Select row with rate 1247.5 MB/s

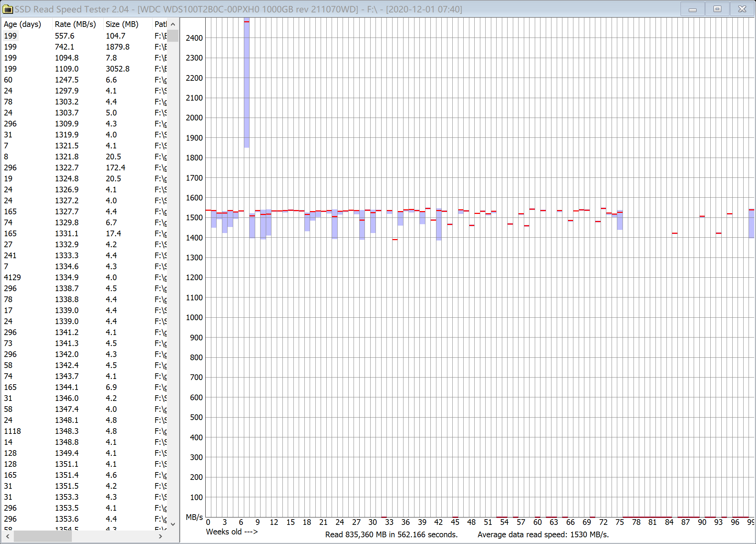point(85,80)
